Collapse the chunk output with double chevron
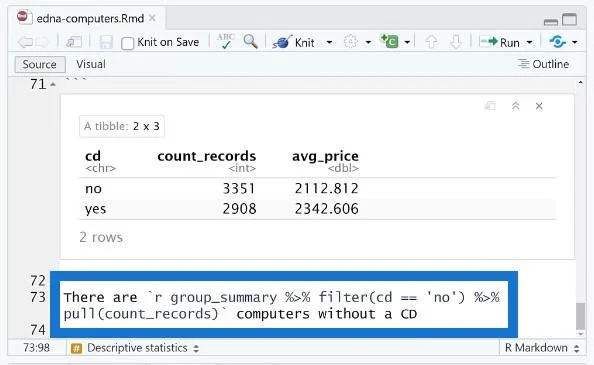Screen dimensions: 594x365 click(x=516, y=106)
